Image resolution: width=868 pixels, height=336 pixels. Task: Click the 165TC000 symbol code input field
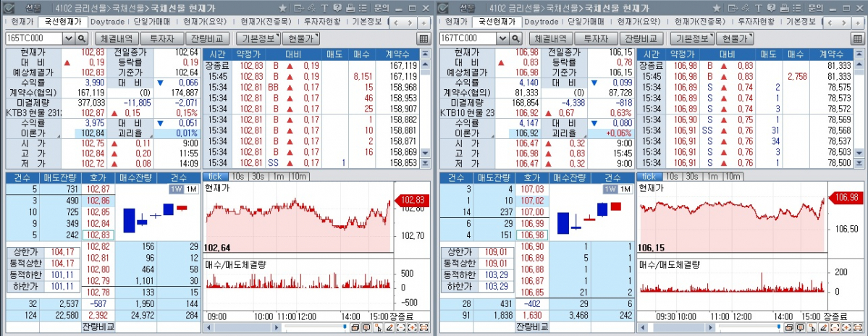[34, 38]
